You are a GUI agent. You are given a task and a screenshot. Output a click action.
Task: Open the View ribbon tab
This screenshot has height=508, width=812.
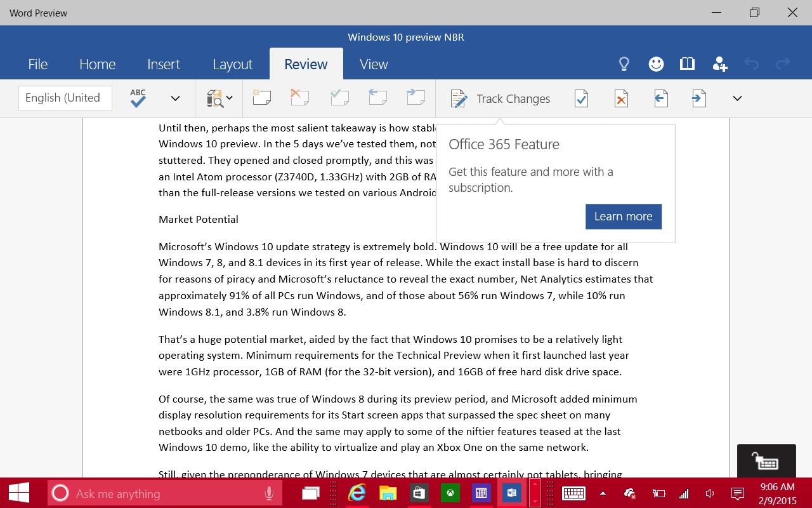pos(374,63)
